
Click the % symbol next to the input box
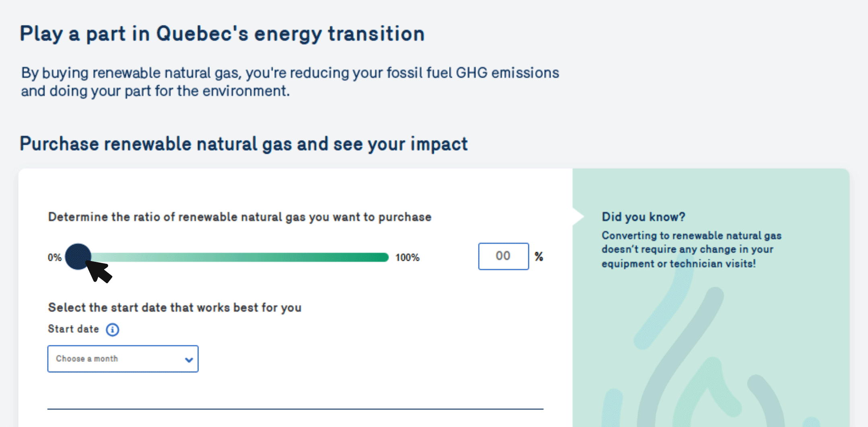point(539,257)
